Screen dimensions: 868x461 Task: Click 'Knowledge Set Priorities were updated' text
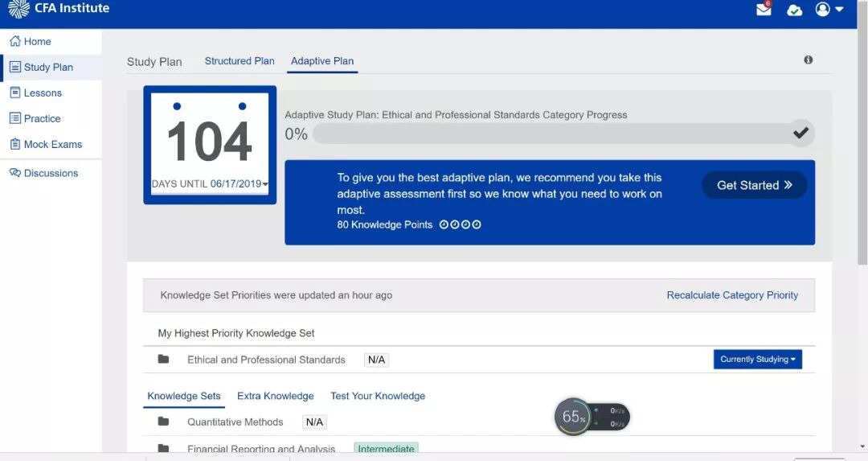[276, 295]
